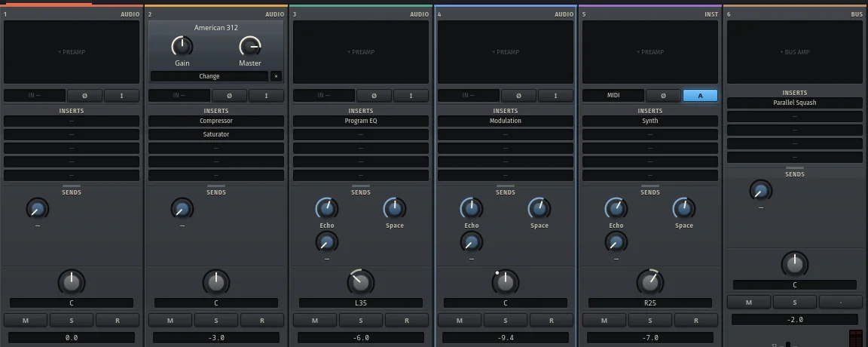The width and height of the screenshot is (868, 347).
Task: Click the pan knob on channel 4
Action: (x=506, y=283)
